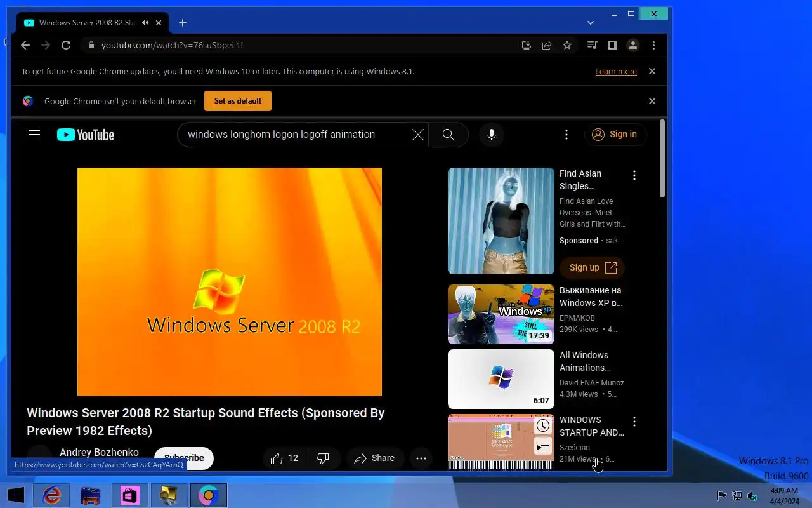Open the tab search dropdown chevron
The height and width of the screenshot is (508, 812).
[590, 23]
